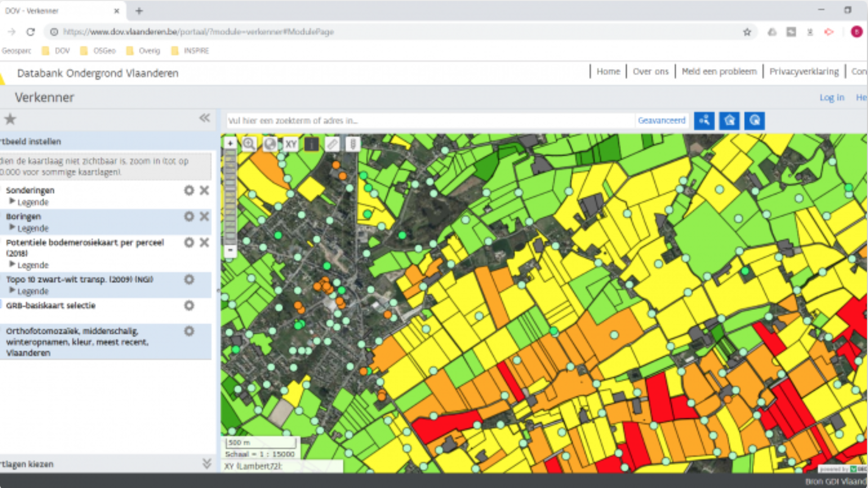Expand Legende under Potentiele bodemerosiekaart
The height and width of the screenshot is (488, 868).
click(x=29, y=265)
